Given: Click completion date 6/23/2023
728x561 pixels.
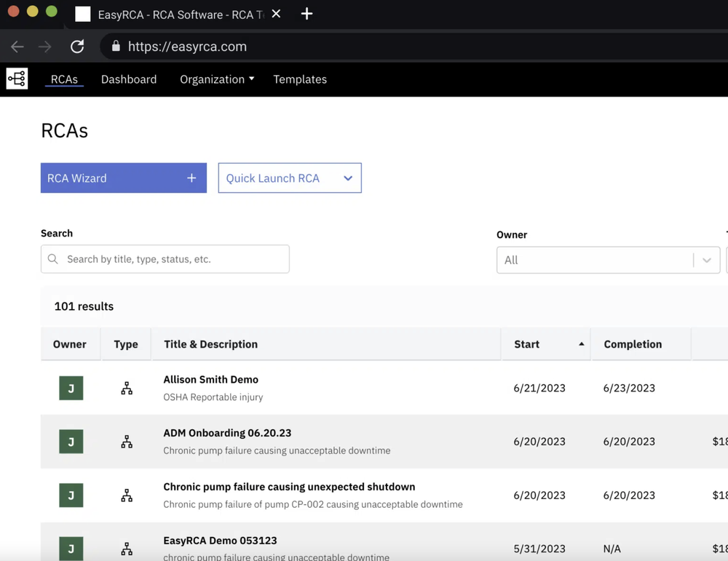Looking at the screenshot, I should point(629,388).
